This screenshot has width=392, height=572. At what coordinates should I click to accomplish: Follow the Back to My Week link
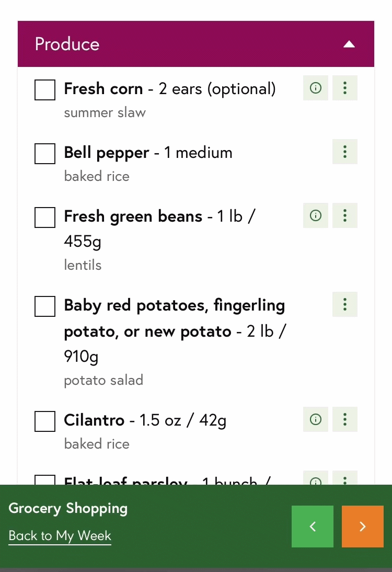60,536
